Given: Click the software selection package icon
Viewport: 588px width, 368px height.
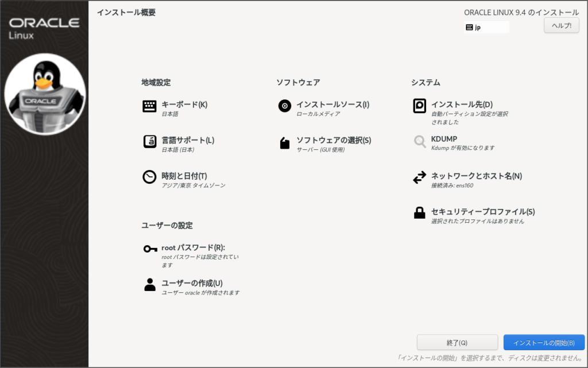Looking at the screenshot, I should 284,142.
